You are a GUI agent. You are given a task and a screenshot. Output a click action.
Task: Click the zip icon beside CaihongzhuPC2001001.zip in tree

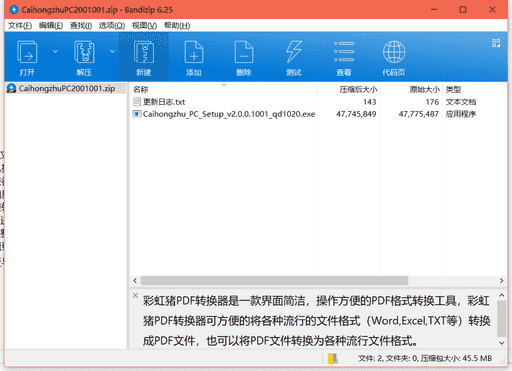(x=12, y=88)
